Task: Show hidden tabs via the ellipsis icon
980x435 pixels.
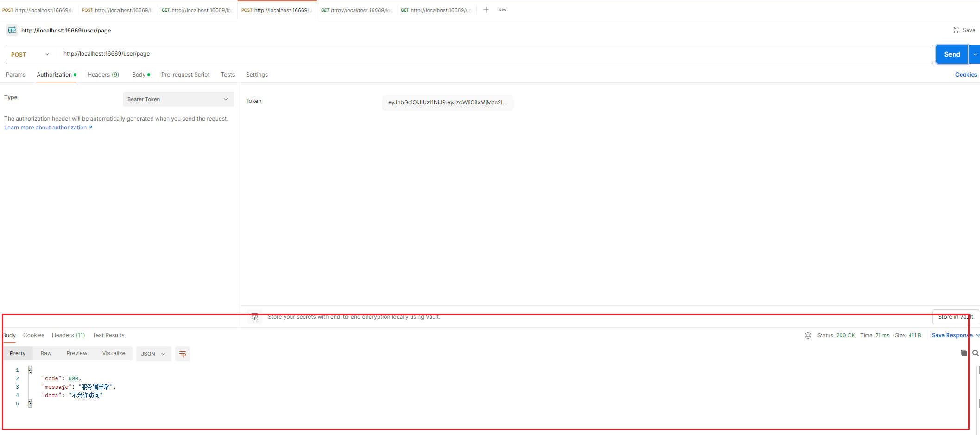Action: (502, 10)
